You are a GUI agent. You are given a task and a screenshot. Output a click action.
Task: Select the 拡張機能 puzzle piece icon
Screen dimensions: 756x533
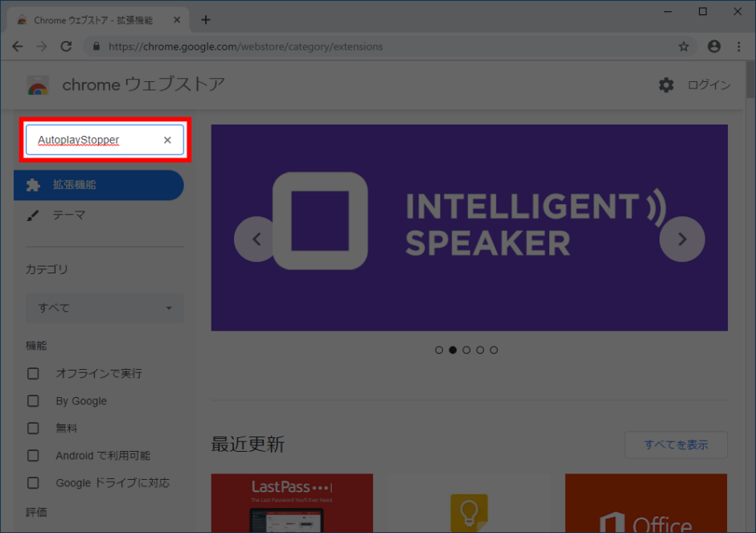click(32, 185)
